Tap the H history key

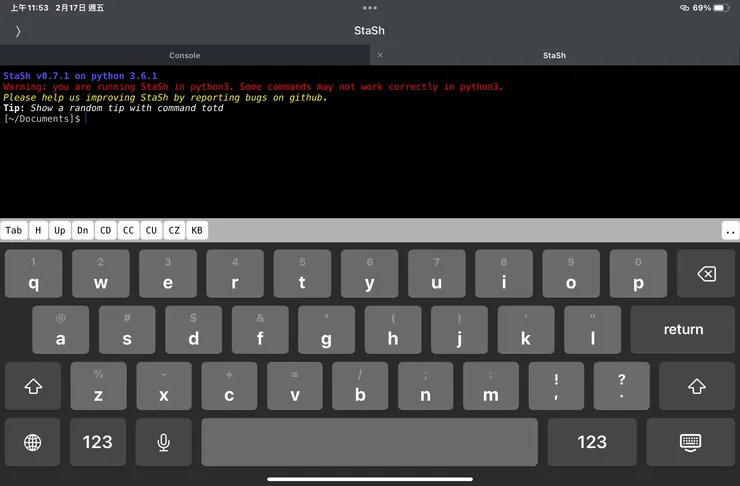(x=38, y=230)
